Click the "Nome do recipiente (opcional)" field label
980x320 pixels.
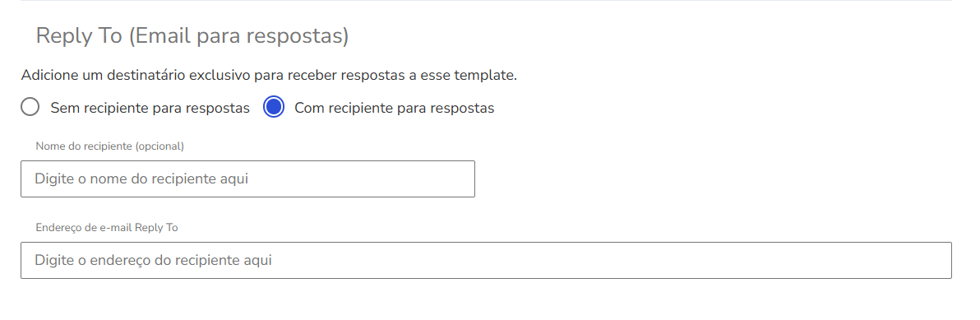[110, 146]
